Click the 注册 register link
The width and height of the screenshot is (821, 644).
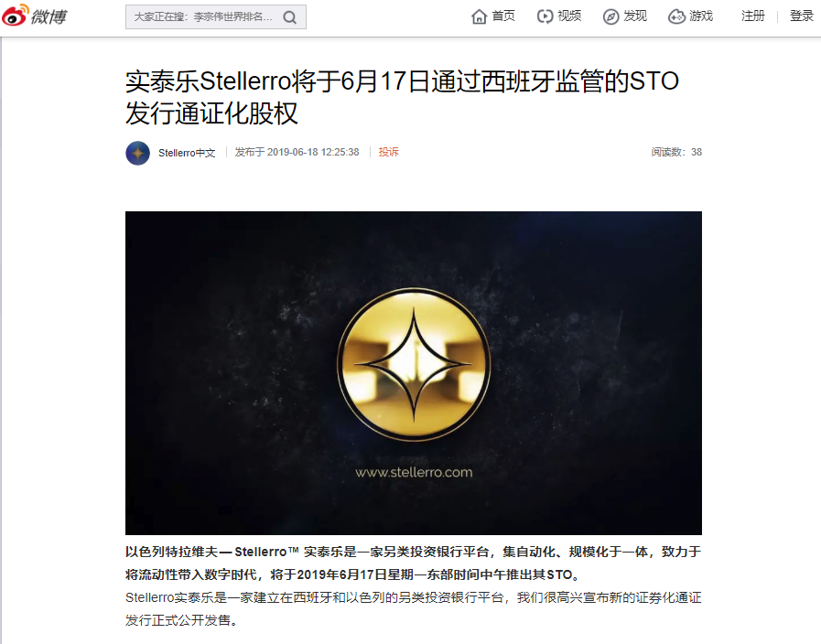(753, 16)
